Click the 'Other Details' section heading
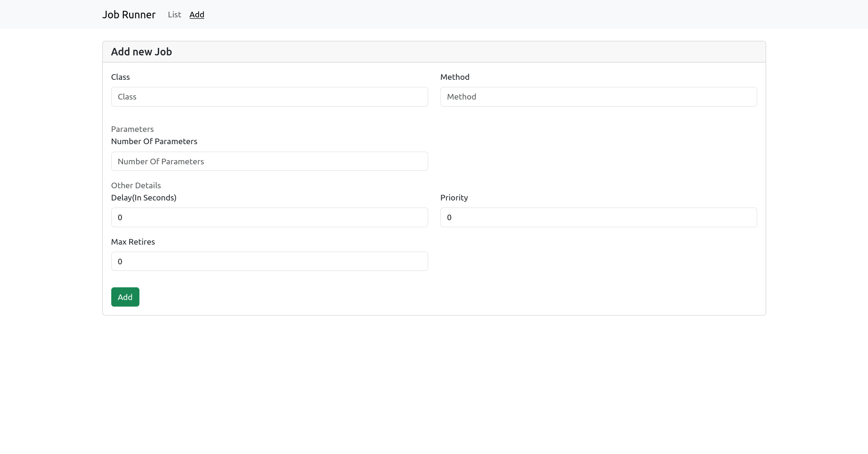868x454 pixels. [136, 185]
